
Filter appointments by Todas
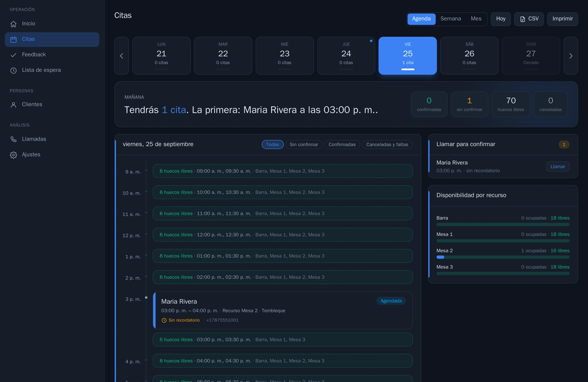click(x=273, y=144)
